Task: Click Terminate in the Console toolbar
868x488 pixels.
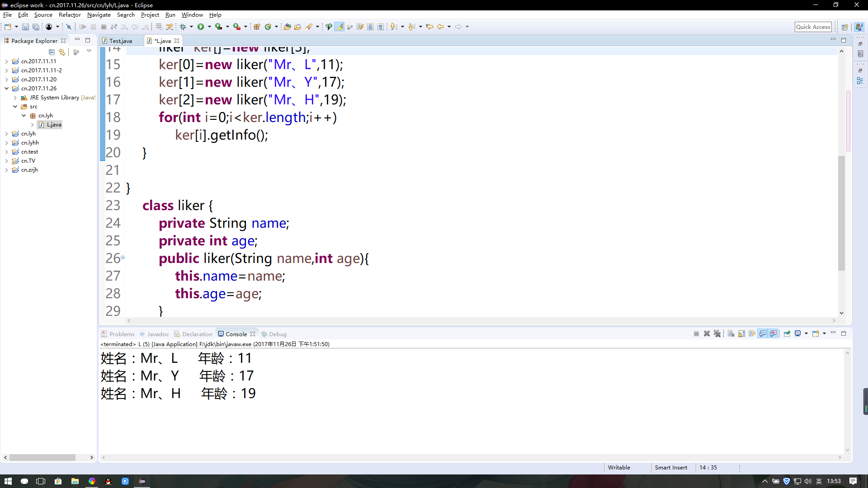Action: click(696, 333)
